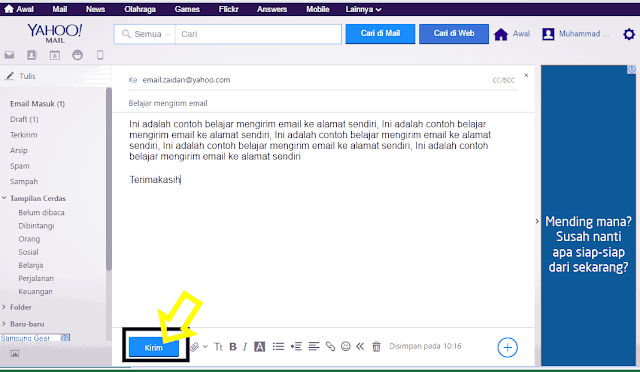
Task: Click the image icon at sidebar bottom
Action: coord(15,353)
